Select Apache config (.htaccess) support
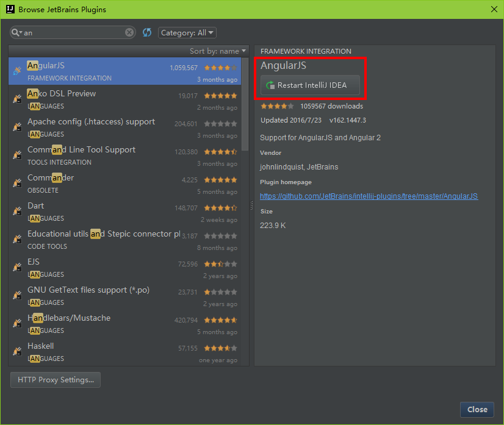Image resolution: width=504 pixels, height=425 pixels. [x=124, y=127]
